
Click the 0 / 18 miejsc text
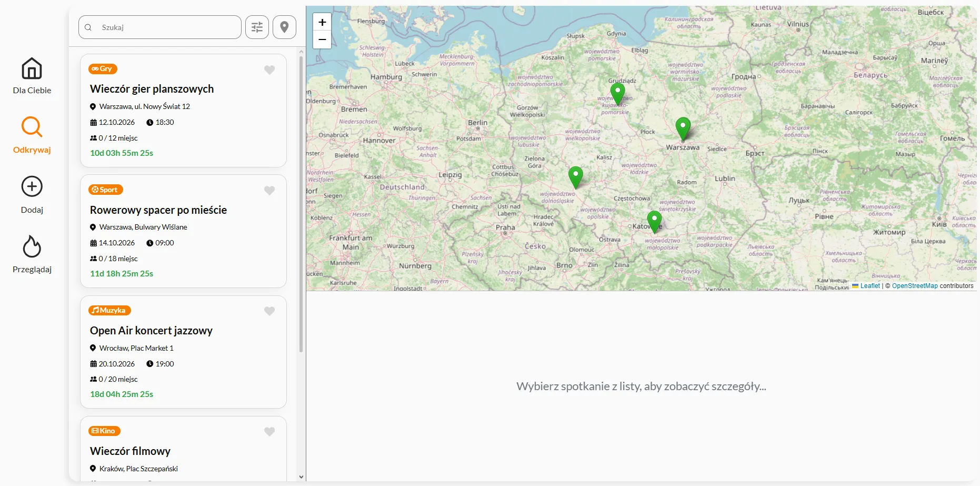(x=118, y=259)
